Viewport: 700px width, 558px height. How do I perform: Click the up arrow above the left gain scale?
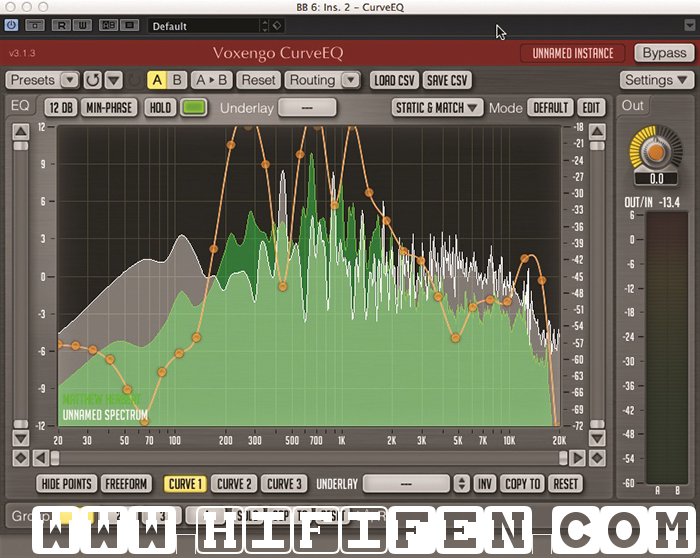[21, 132]
